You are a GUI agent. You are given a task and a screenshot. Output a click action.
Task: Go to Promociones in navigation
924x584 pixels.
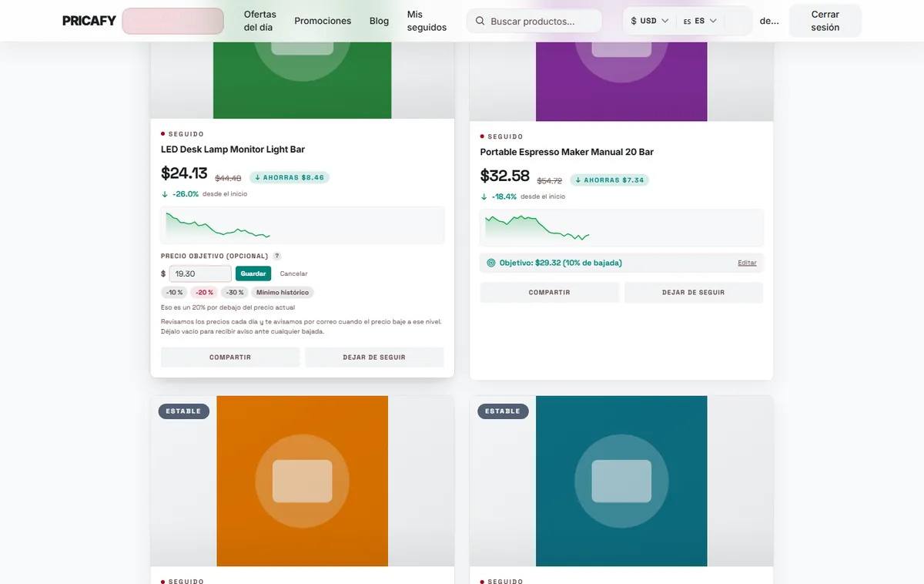coord(323,21)
